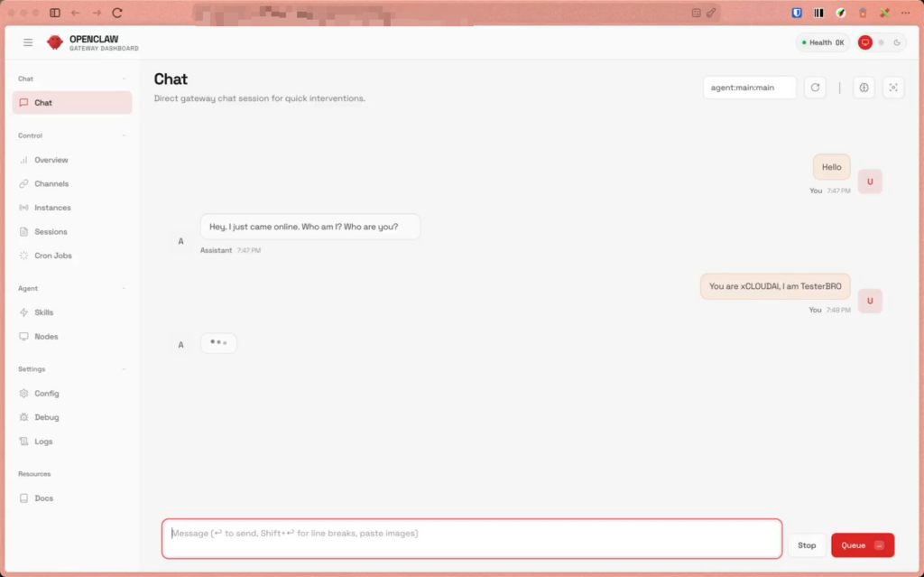The height and width of the screenshot is (577, 924).
Task: Switch to dark theme moon icon
Action: [x=897, y=42]
